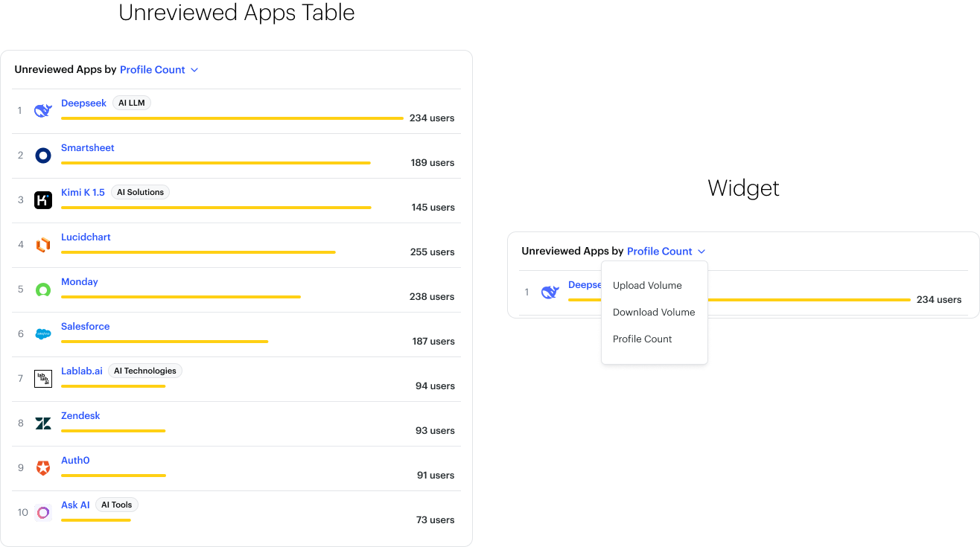
Task: Select Upload Volume from the dropdown menu
Action: 647,286
